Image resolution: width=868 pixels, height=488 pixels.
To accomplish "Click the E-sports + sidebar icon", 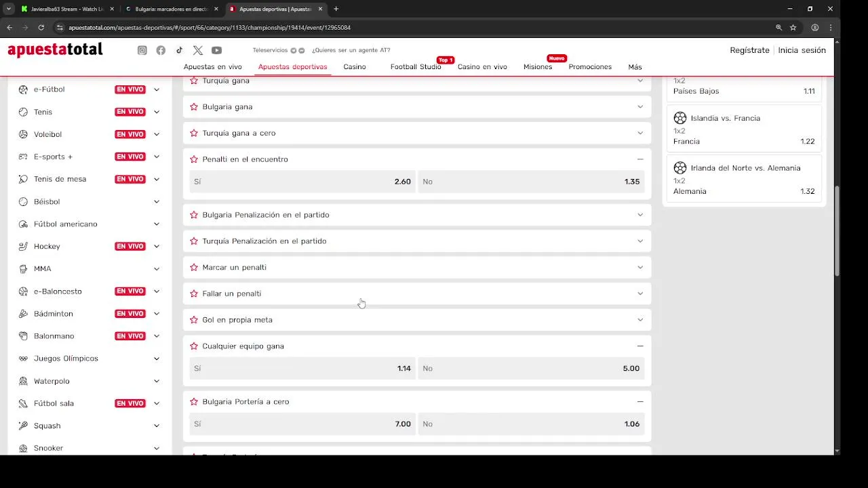I will click(23, 157).
